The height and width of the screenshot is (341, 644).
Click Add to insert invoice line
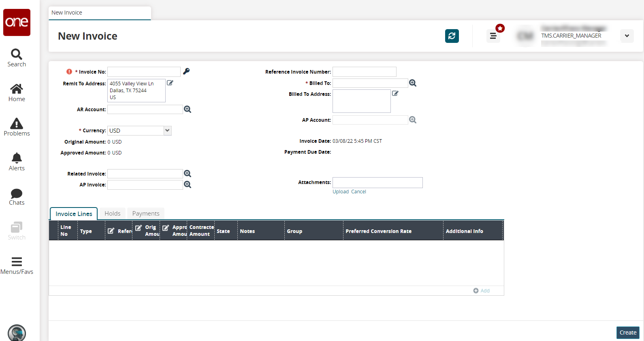pyautogui.click(x=482, y=290)
